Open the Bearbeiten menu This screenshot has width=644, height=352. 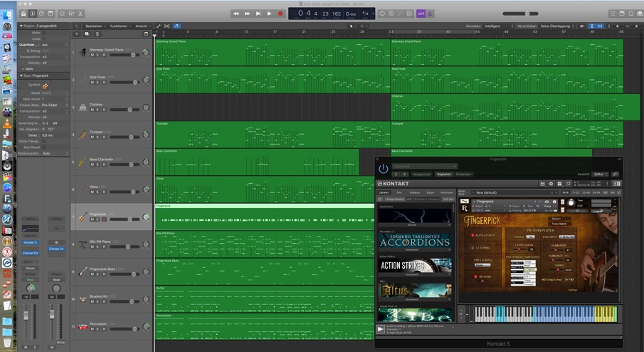(95, 26)
